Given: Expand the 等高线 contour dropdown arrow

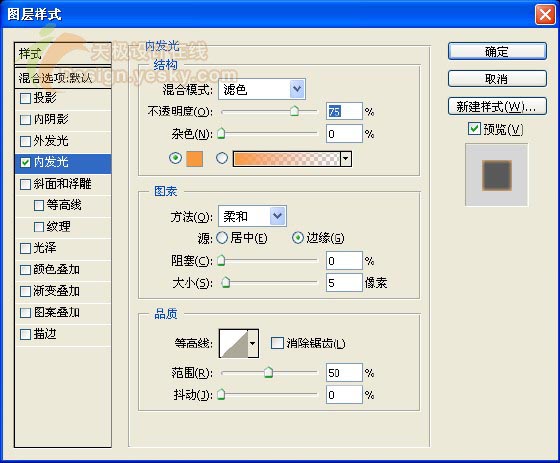Looking at the screenshot, I should click(x=253, y=343).
